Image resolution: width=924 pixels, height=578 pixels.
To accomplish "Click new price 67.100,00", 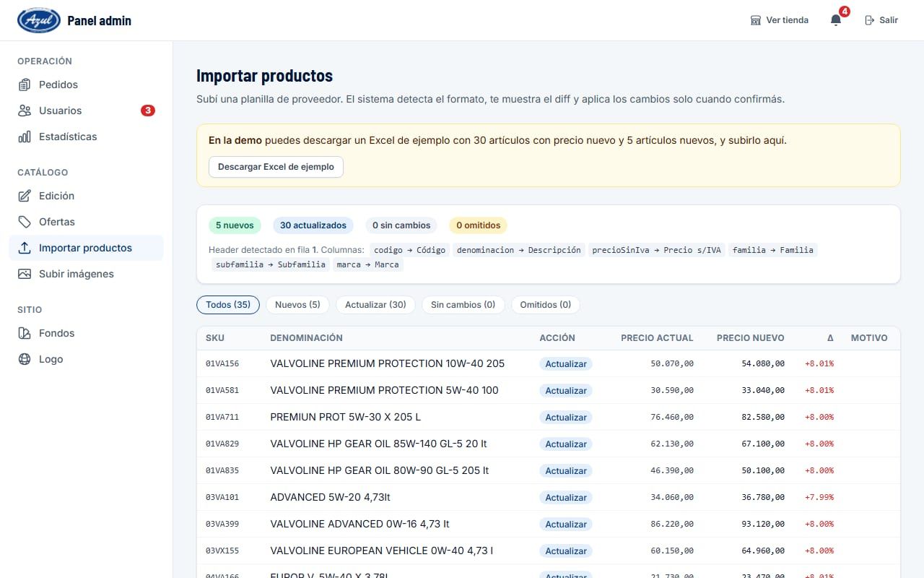I will pyautogui.click(x=763, y=444).
